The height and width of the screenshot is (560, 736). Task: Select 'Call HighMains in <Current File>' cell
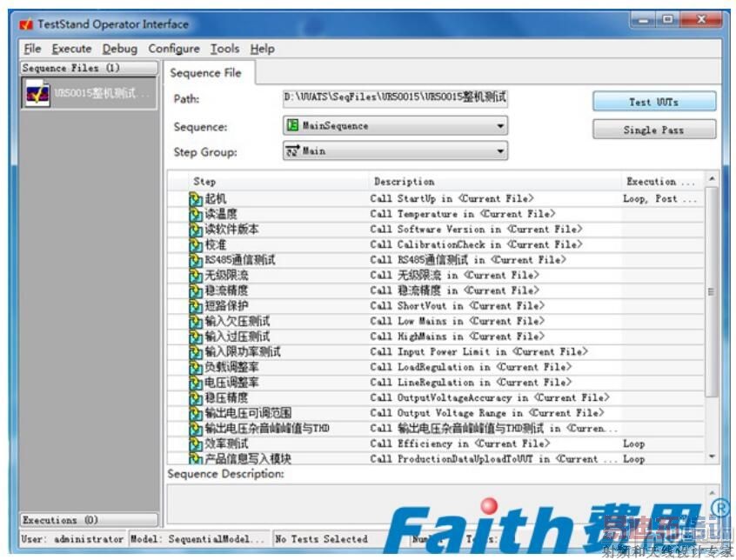pos(458,337)
